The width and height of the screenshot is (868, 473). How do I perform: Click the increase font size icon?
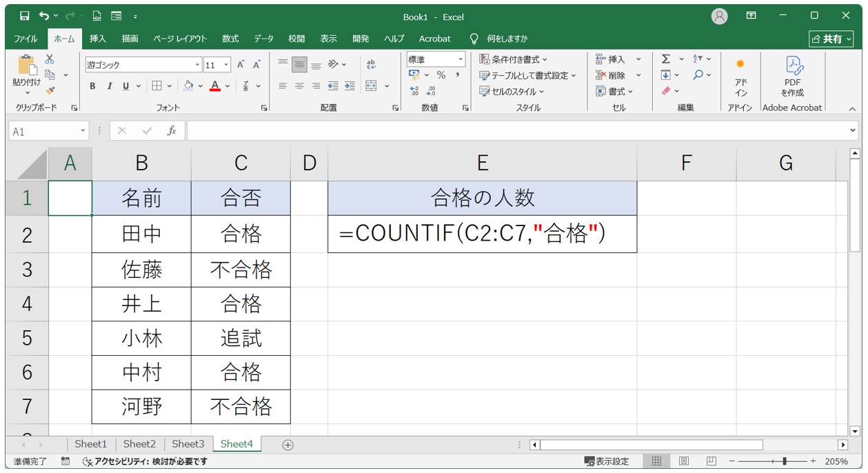241,65
